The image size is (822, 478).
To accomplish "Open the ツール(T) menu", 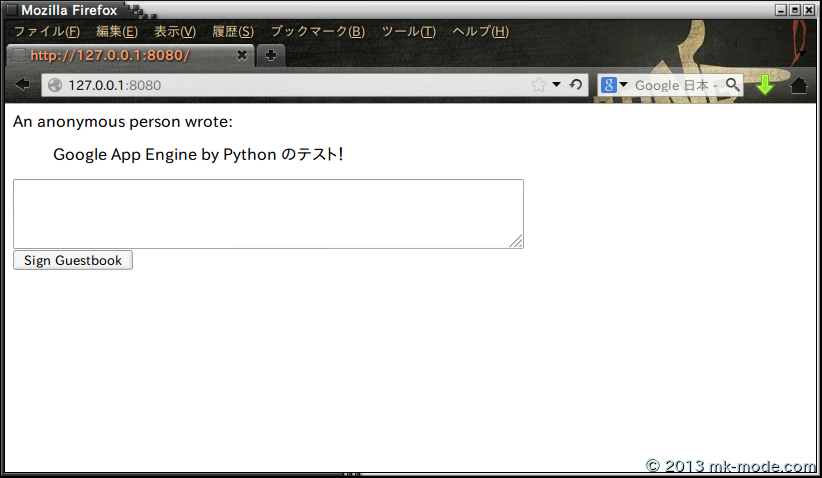I will click(x=408, y=31).
